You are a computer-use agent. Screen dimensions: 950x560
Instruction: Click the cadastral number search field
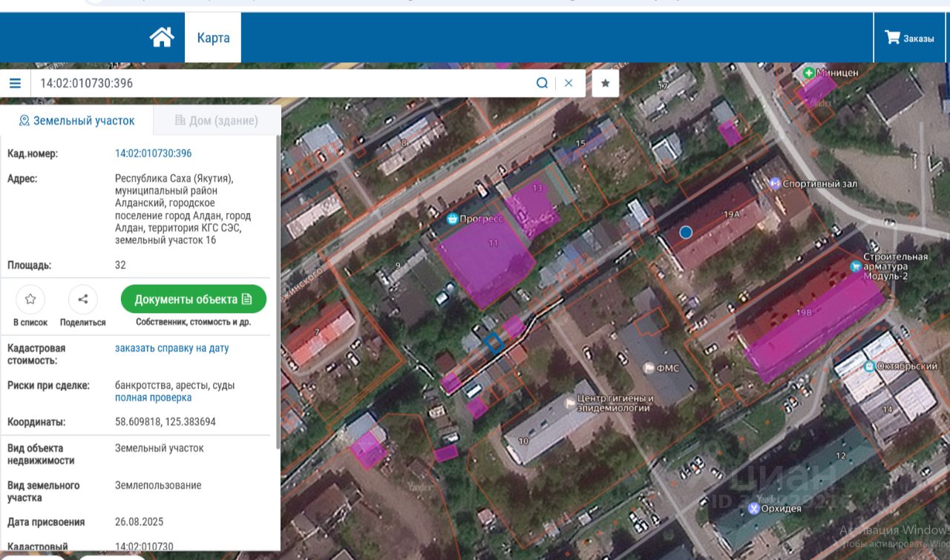click(282, 83)
